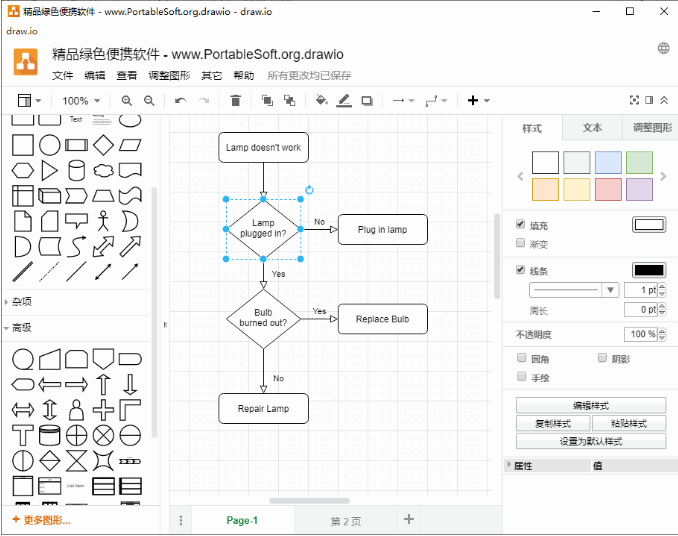Open the 编辑 menu
Viewport: 678px width, 536px height.
click(x=95, y=76)
